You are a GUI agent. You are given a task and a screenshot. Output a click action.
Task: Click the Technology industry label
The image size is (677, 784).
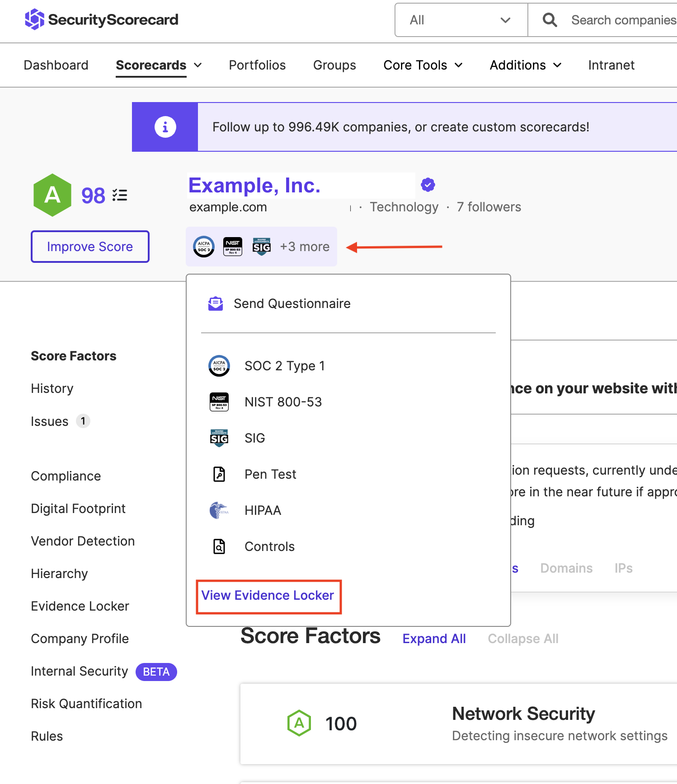(x=404, y=207)
